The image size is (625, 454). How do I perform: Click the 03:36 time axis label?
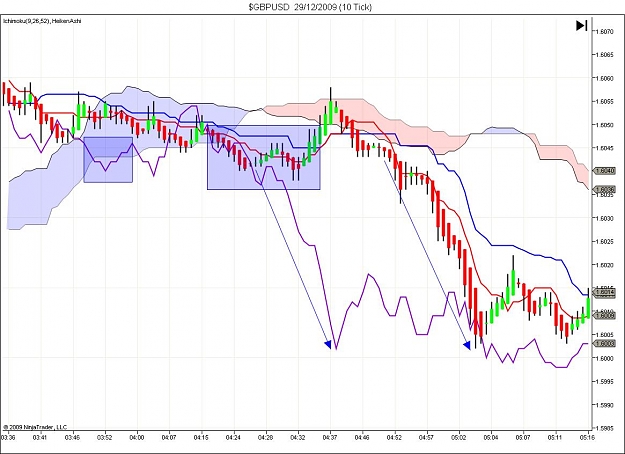click(x=8, y=437)
